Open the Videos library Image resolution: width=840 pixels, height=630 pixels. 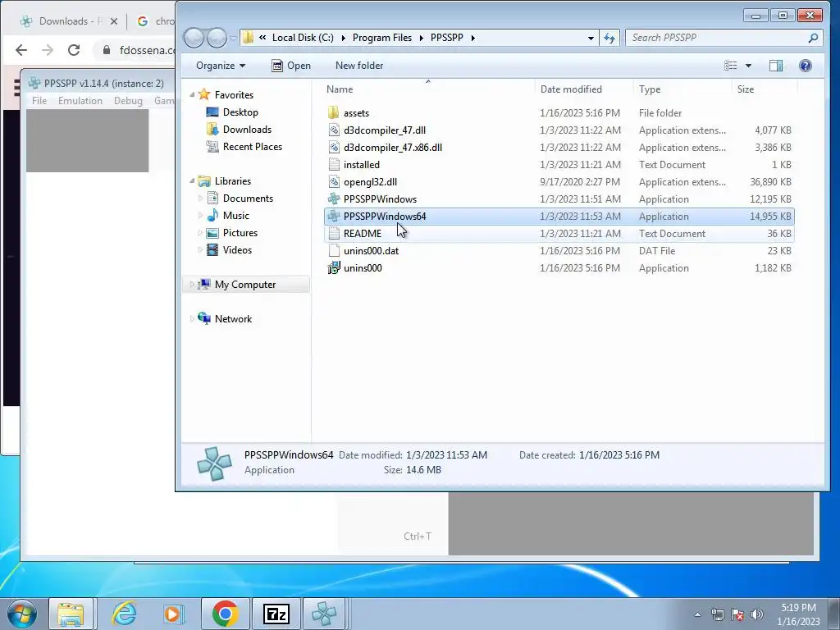[237, 249]
